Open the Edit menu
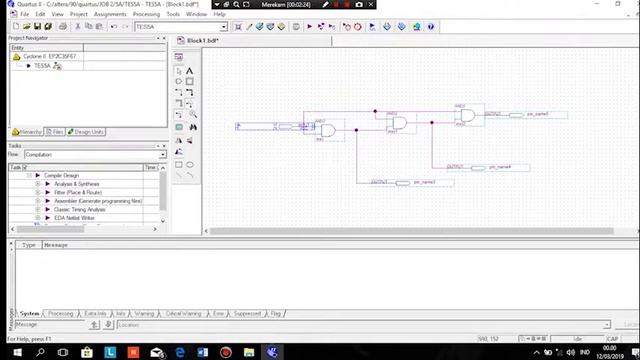640x360 pixels. [x=40, y=14]
